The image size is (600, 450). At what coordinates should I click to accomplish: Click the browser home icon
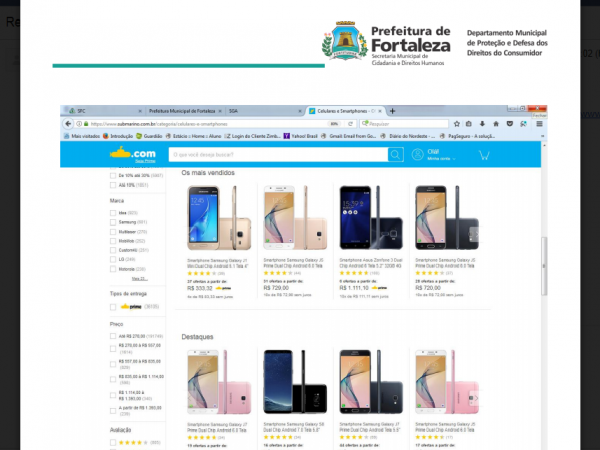click(x=496, y=124)
